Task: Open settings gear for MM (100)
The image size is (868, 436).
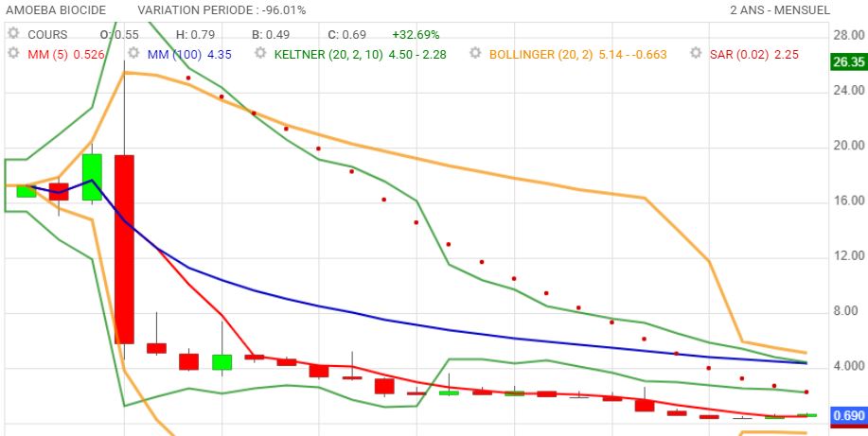Action: pos(133,53)
